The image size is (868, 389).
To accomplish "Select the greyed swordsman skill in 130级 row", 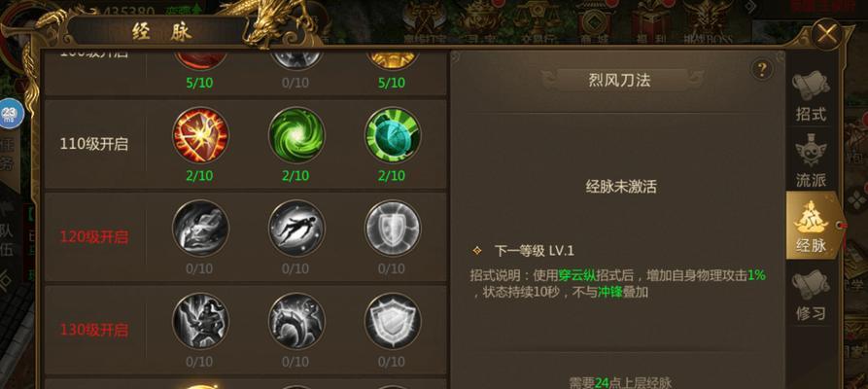I will point(200,321).
